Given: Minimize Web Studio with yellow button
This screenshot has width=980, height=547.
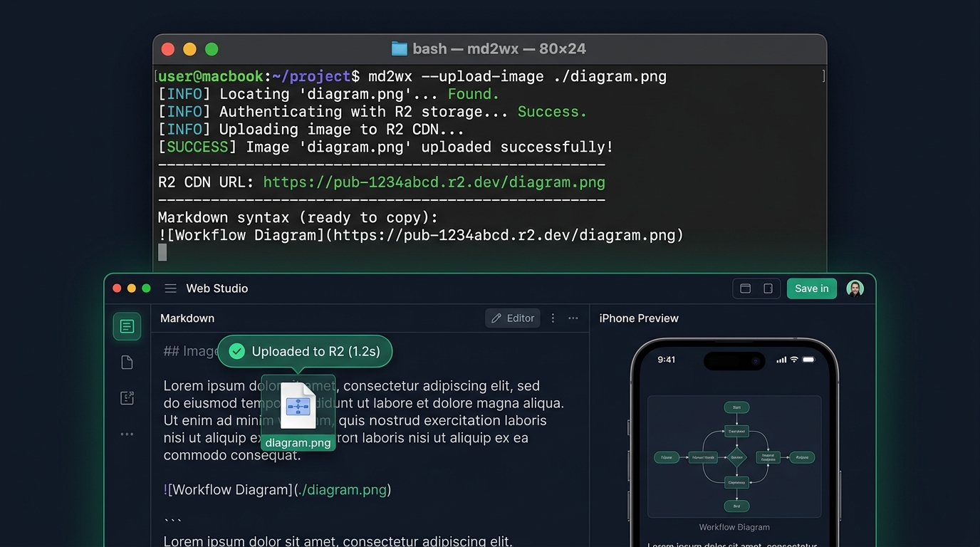Looking at the screenshot, I should click(132, 288).
